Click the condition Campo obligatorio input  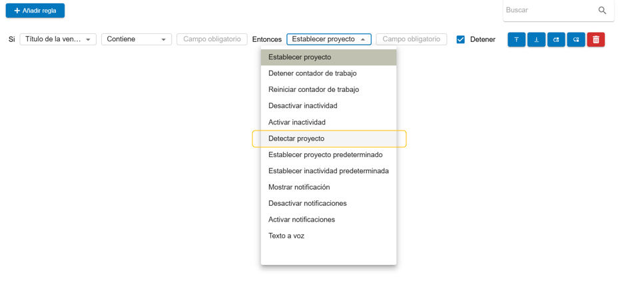coord(212,40)
